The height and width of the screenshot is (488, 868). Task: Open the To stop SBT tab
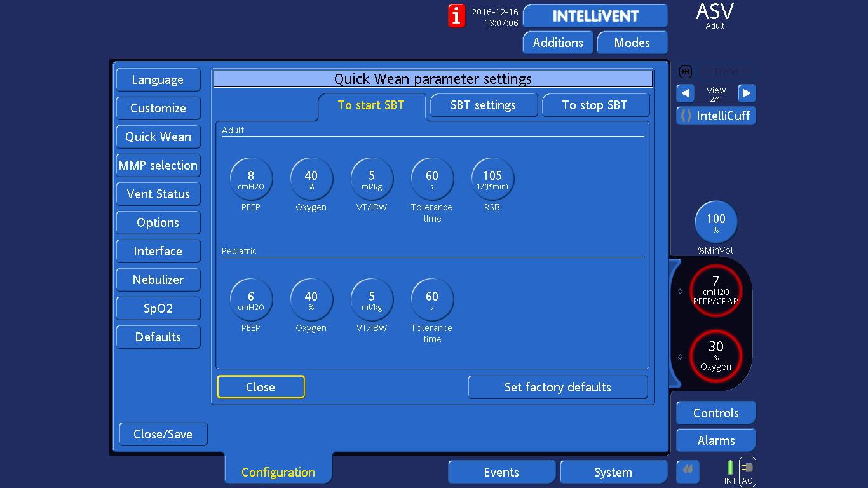[x=595, y=105]
